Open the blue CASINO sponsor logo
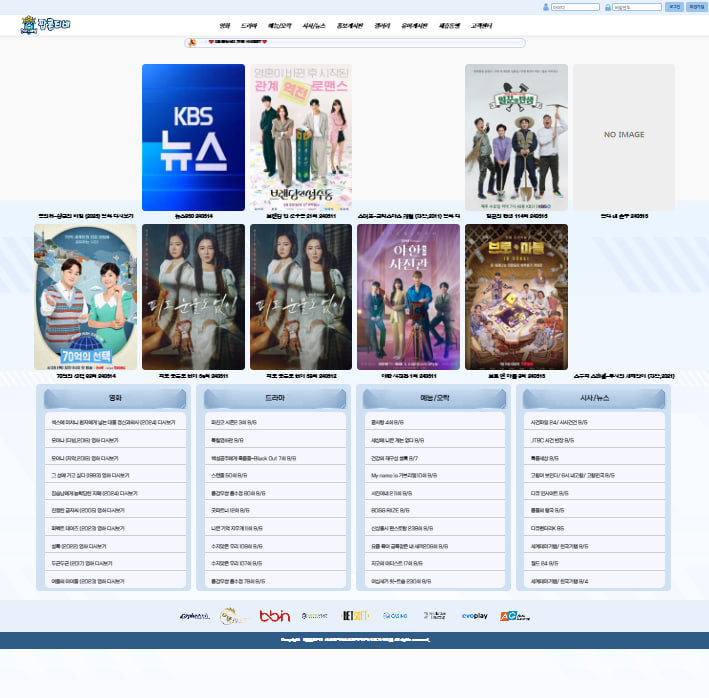Image resolution: width=709 pixels, height=698 pixels. tap(395, 616)
